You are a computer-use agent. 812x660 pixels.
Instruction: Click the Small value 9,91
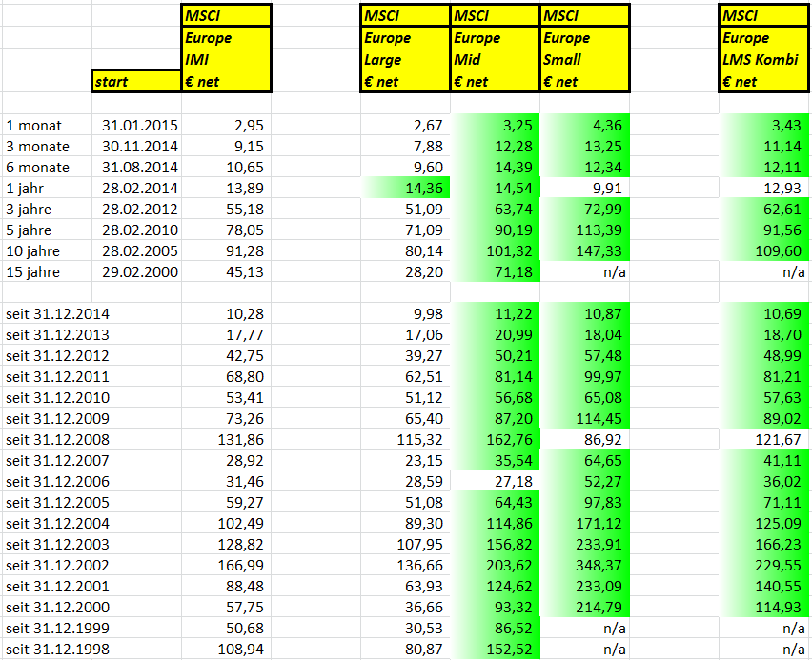[x=607, y=188]
